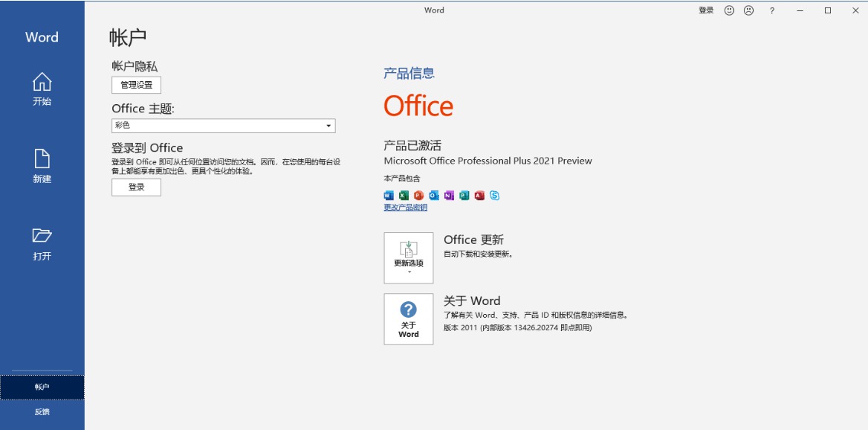Click the Access product icon
Screen dimensions: 868x430
pos(479,195)
